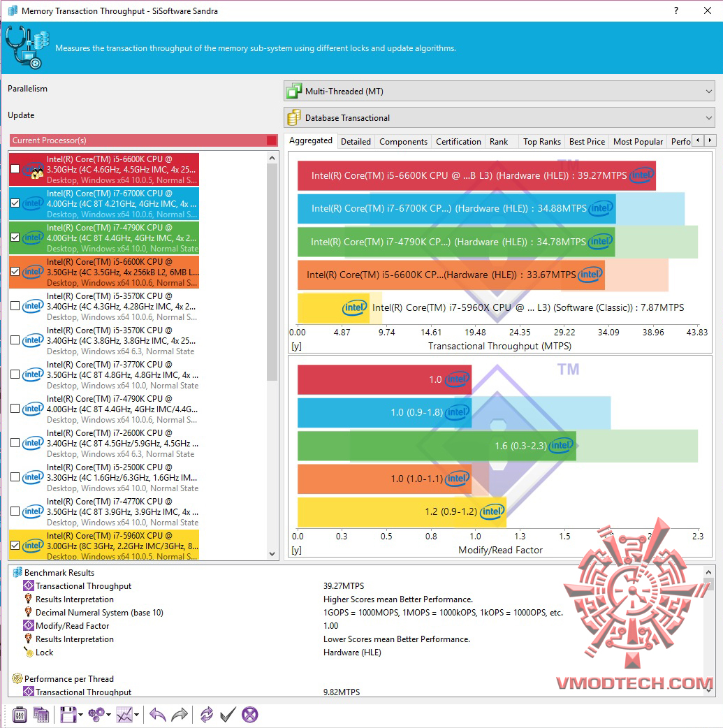
Task: Click the orange 33.67MTPS throughput bar
Action: coord(451,275)
